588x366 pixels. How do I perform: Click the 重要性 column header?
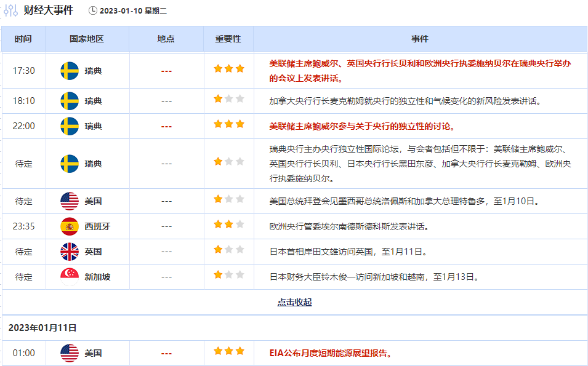tap(228, 39)
